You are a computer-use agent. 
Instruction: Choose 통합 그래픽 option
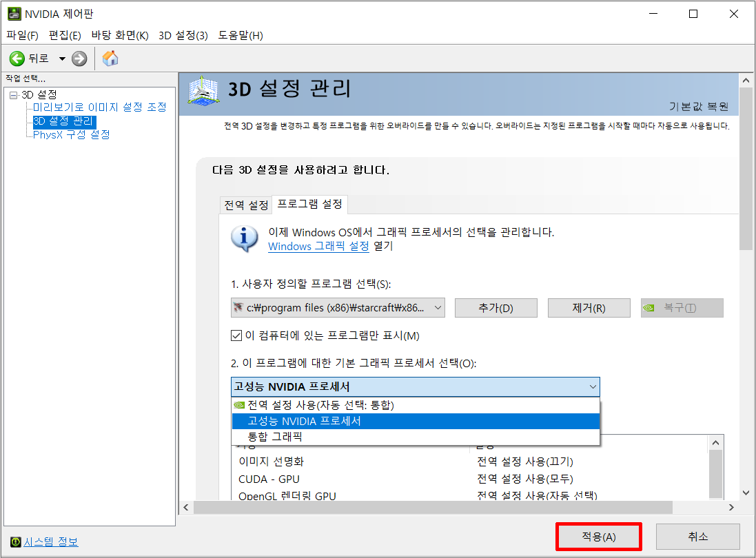[x=416, y=437]
